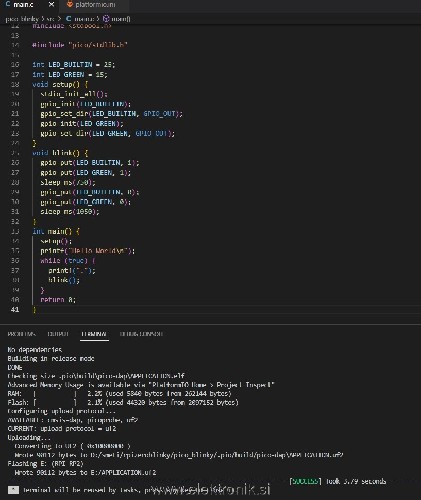The image size is (421, 500).
Task: Open the PROBLEMS panel tab
Action: pyautogui.click(x=21, y=334)
